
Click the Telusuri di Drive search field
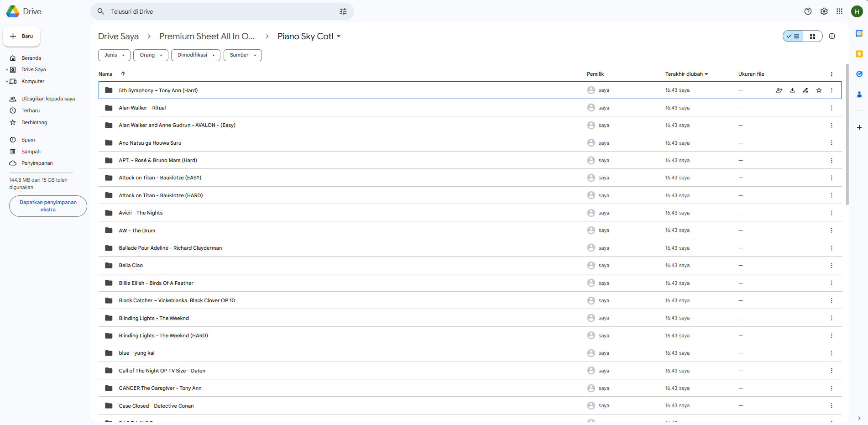point(219,11)
